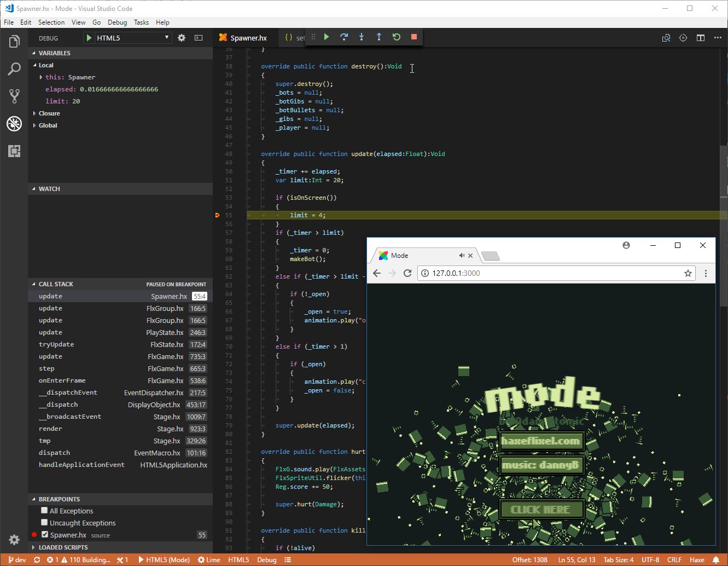Click the haxeflixel.com button in the game

[x=541, y=441]
